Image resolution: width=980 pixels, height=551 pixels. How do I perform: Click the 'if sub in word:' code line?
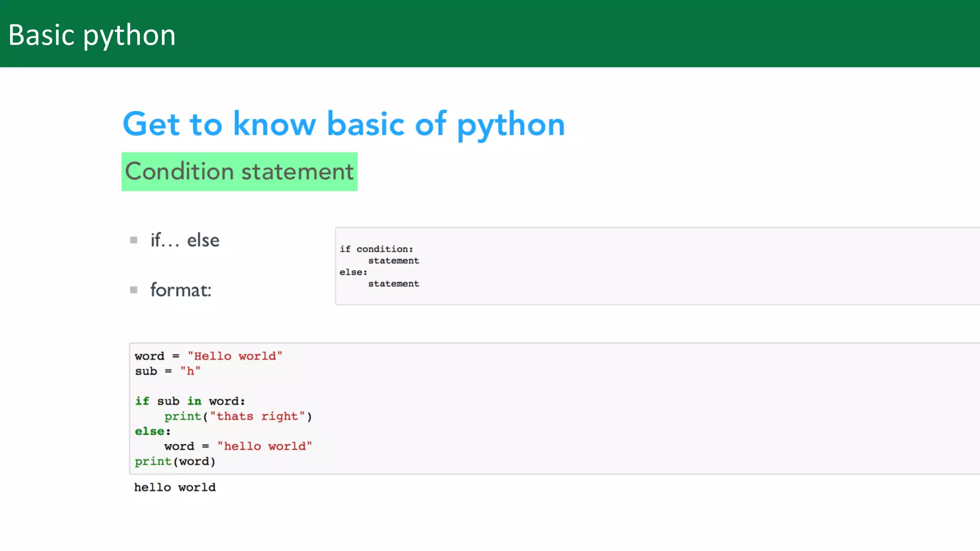pyautogui.click(x=190, y=401)
